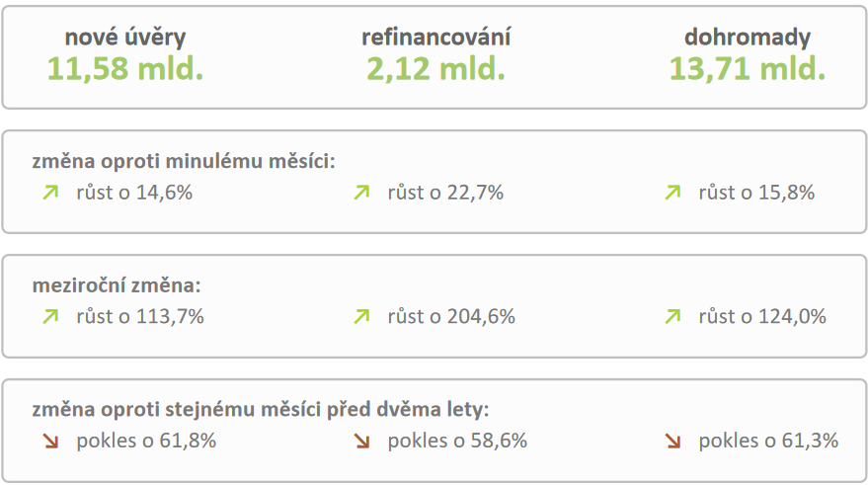Click the meziroční změna label
Image resolution: width=868 pixels, height=485 pixels.
(x=117, y=286)
